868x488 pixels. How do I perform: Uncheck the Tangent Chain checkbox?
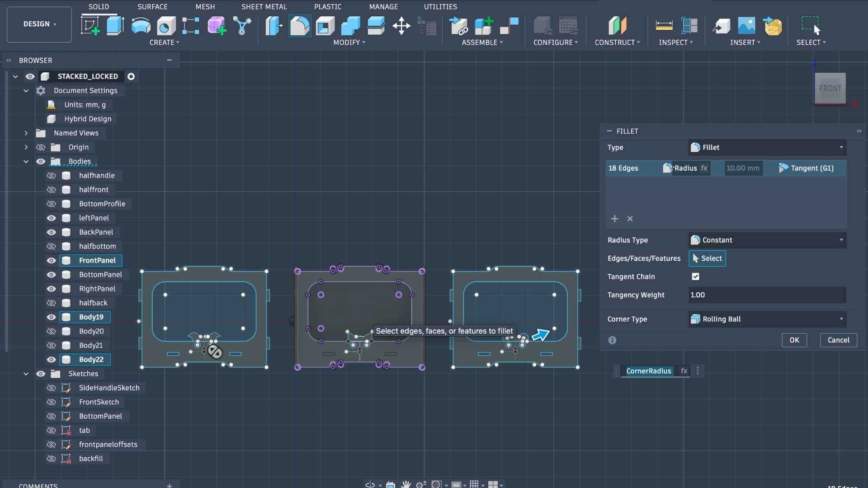pos(695,277)
